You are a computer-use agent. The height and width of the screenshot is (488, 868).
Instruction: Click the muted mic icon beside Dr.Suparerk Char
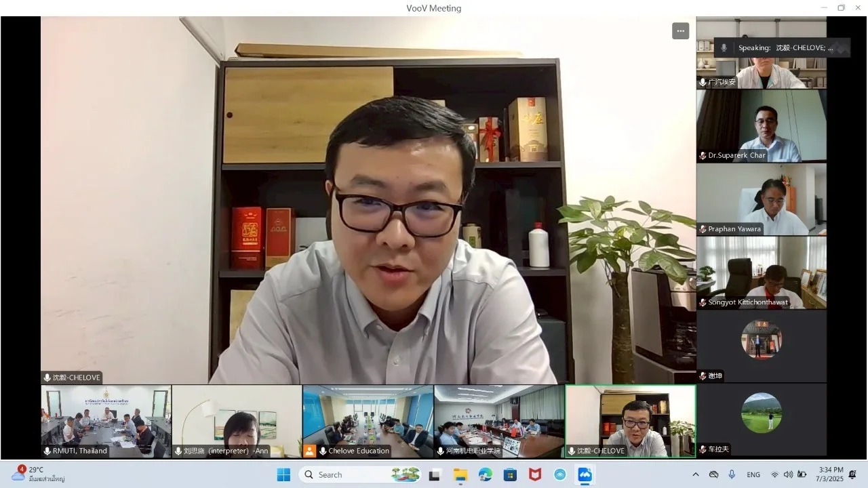(x=703, y=156)
